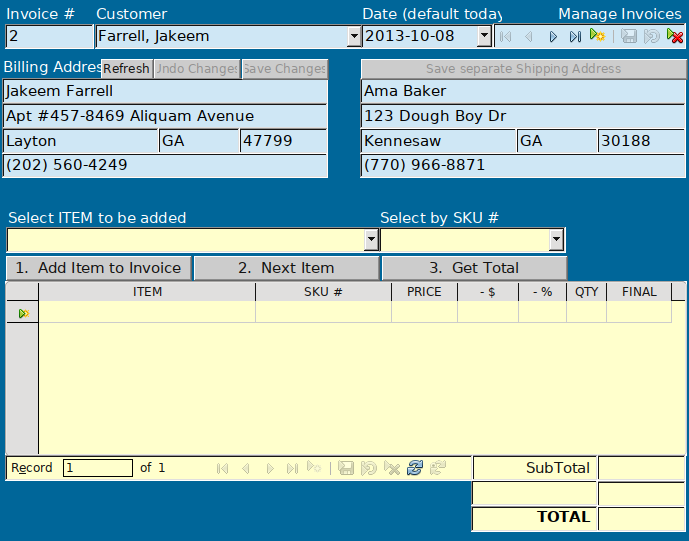Click the Invoice # field

point(47,37)
